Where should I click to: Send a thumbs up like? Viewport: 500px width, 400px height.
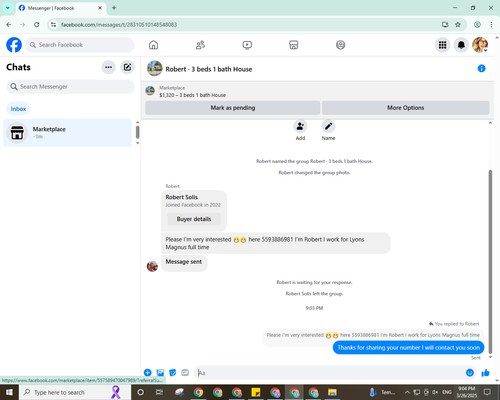(486, 373)
